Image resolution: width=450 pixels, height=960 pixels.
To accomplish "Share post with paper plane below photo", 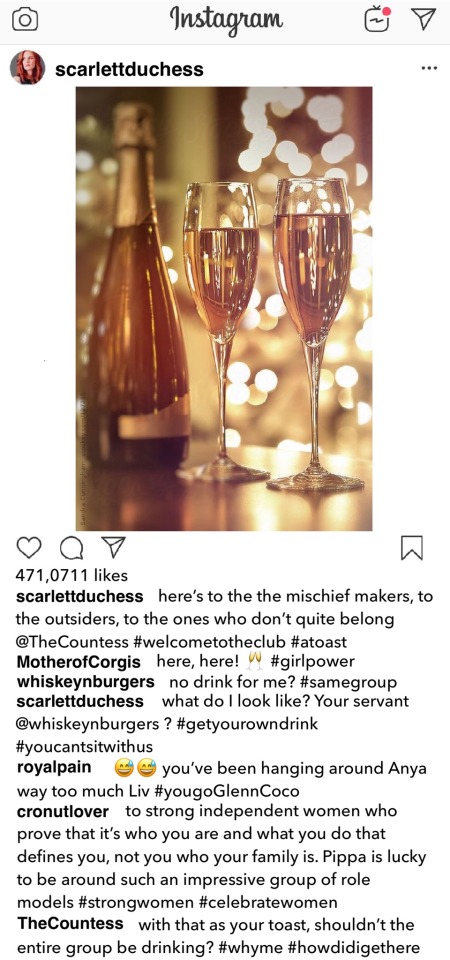I will pyautogui.click(x=113, y=546).
